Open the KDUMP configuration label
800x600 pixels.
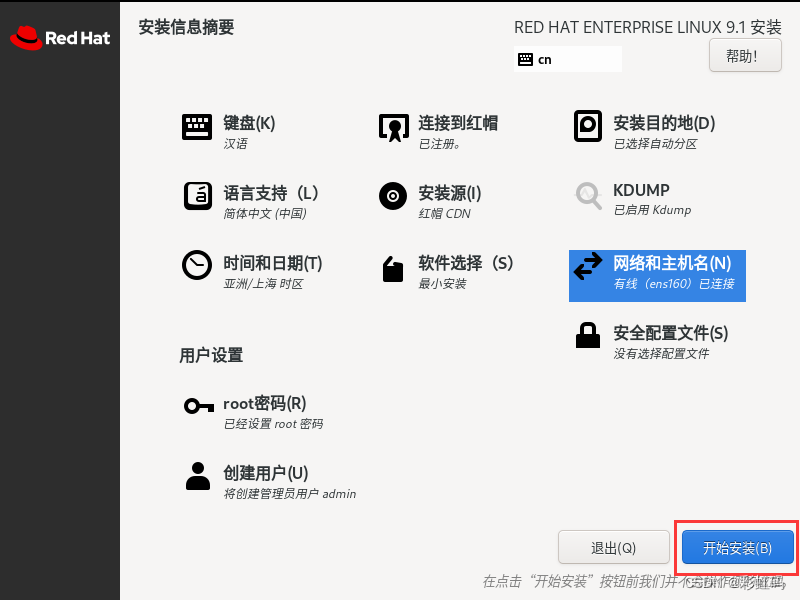click(x=641, y=190)
